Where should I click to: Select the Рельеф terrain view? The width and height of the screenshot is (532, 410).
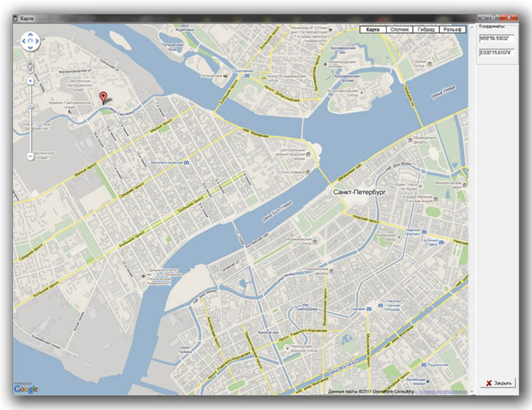(453, 30)
